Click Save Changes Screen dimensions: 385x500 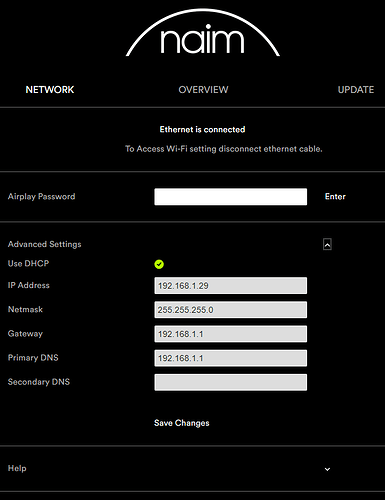[x=182, y=423]
